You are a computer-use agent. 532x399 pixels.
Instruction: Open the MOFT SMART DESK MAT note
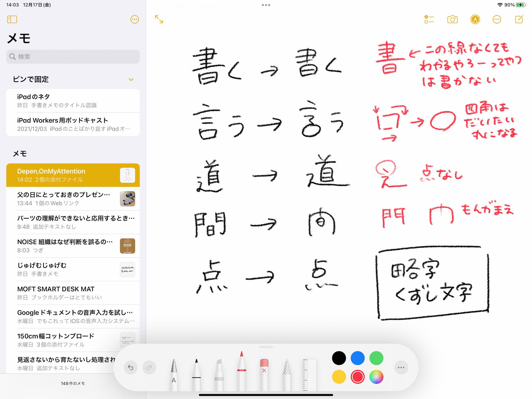[73, 293]
